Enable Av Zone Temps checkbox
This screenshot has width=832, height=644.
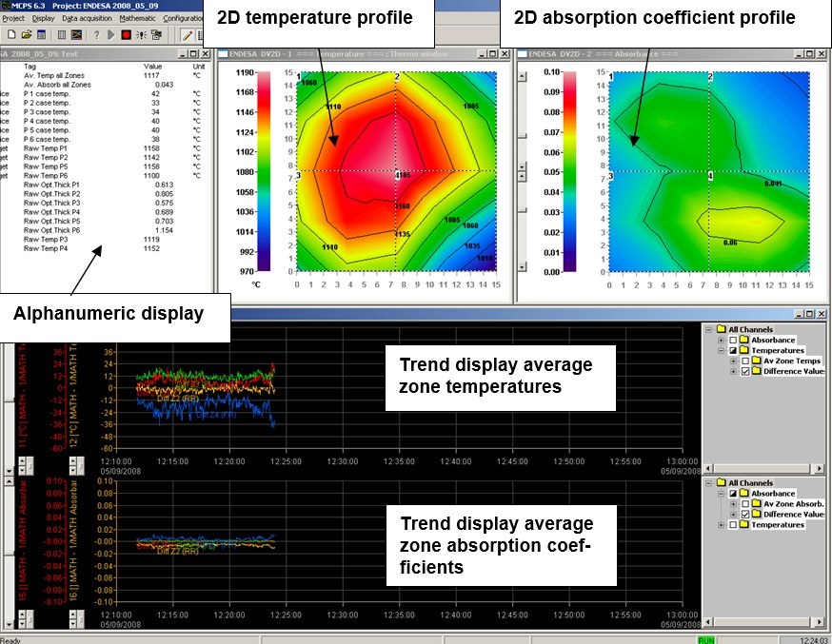(x=744, y=361)
